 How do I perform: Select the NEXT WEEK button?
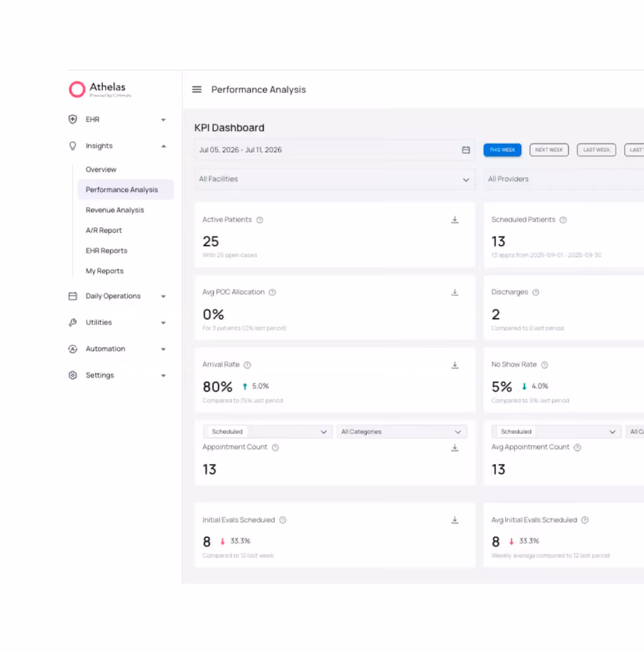pos(549,150)
